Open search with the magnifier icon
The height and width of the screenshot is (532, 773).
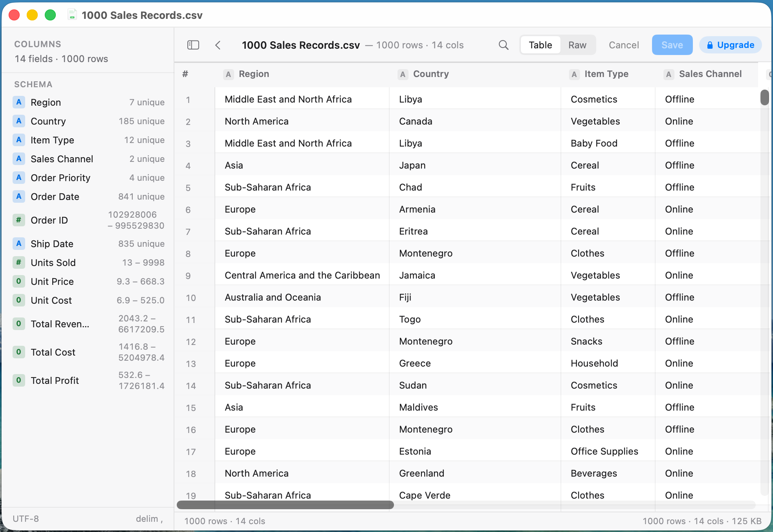tap(504, 45)
